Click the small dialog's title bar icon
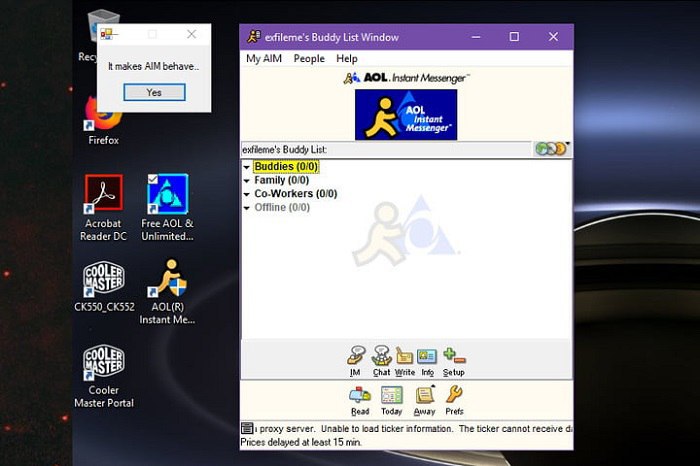The width and height of the screenshot is (700, 466). click(x=107, y=34)
